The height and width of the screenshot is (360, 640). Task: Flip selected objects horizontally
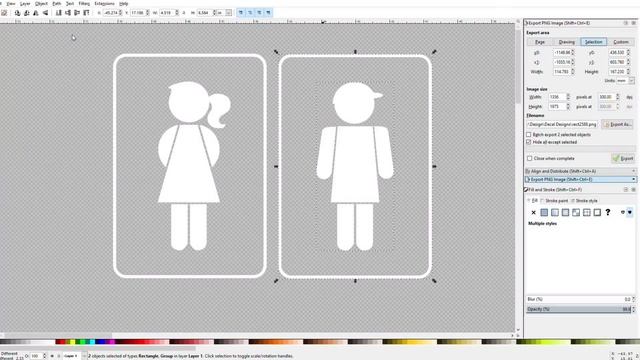coord(36,13)
